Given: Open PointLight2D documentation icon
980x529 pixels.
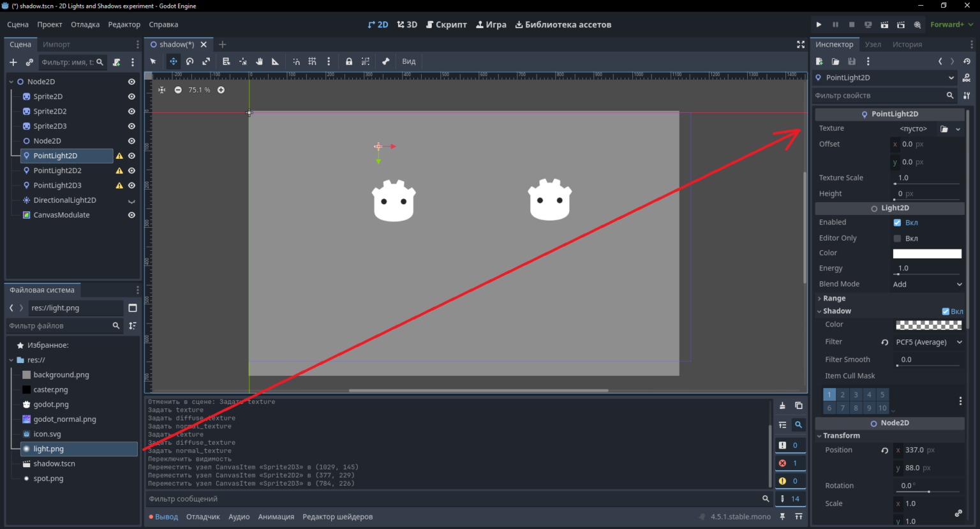Looking at the screenshot, I should [967, 78].
